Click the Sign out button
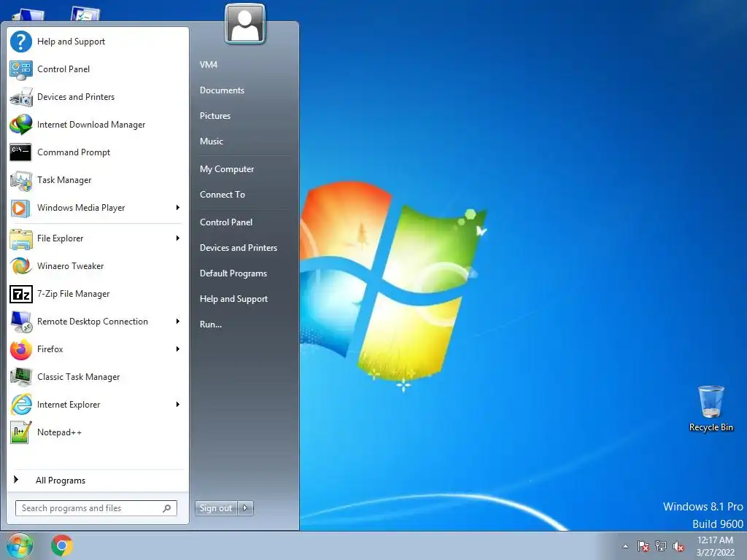Screen dimensions: 747x560 (x=216, y=508)
